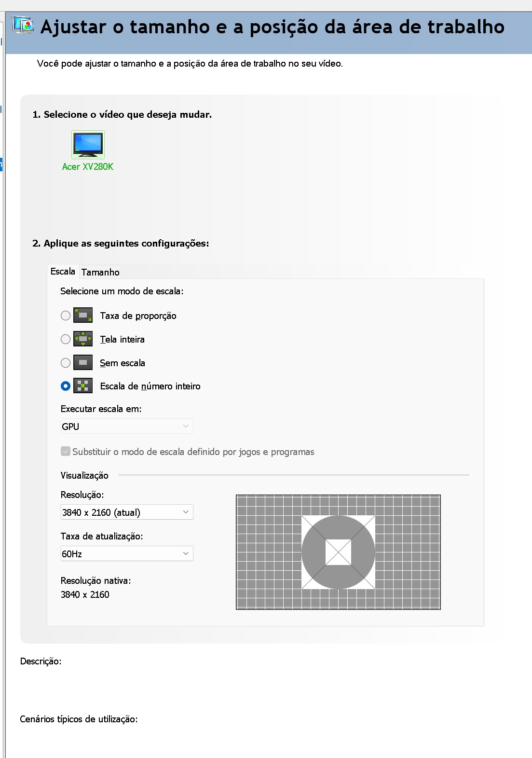Click the Escala de número inteiro label

(150, 386)
